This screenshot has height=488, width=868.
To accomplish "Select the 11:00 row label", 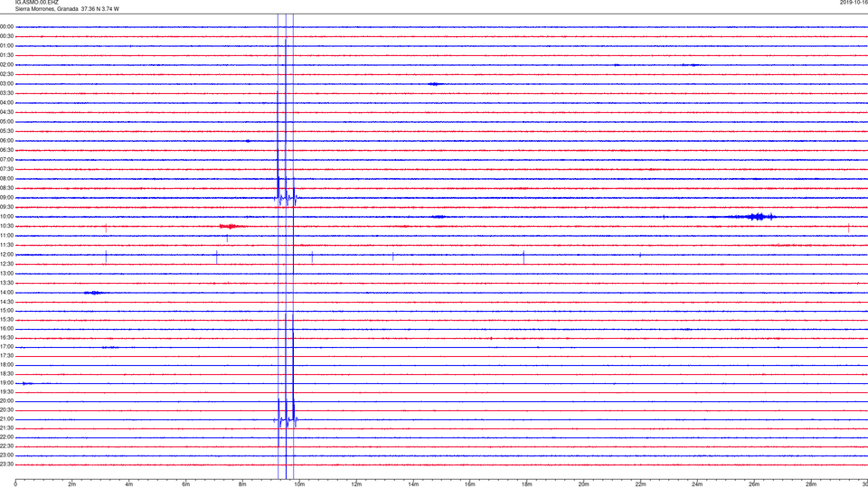I will [6, 236].
